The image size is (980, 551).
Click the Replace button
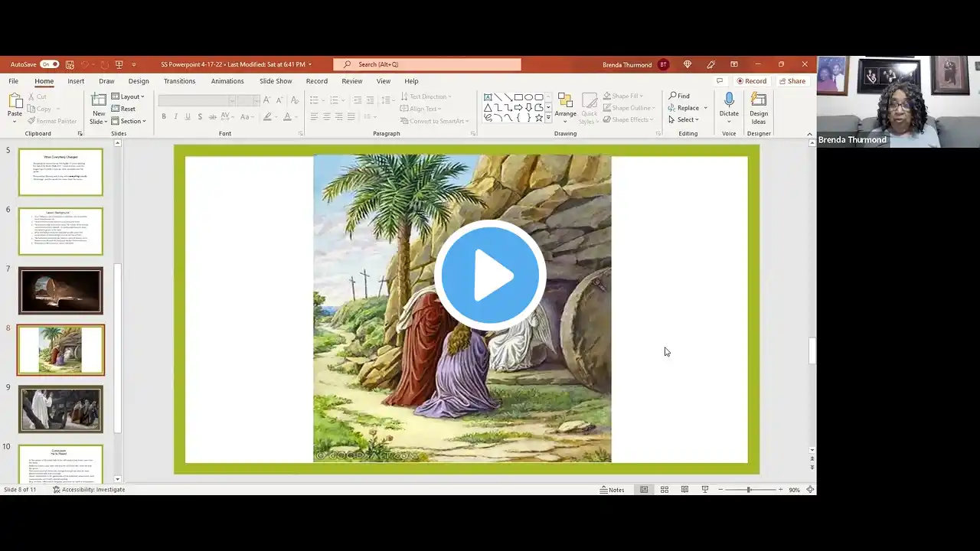[688, 108]
